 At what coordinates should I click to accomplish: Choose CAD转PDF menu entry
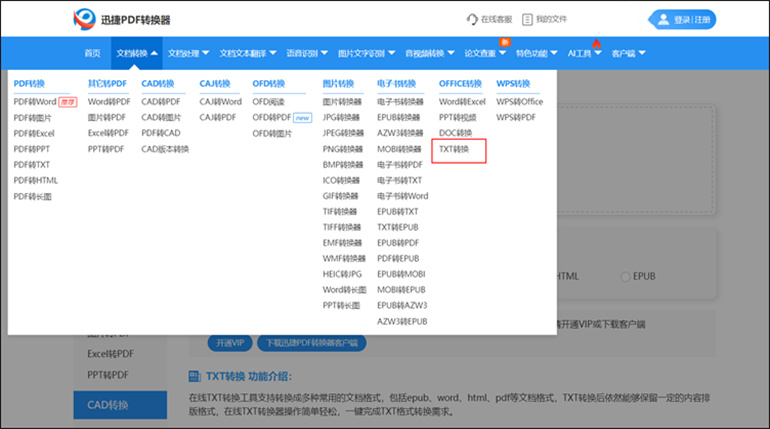(x=161, y=102)
